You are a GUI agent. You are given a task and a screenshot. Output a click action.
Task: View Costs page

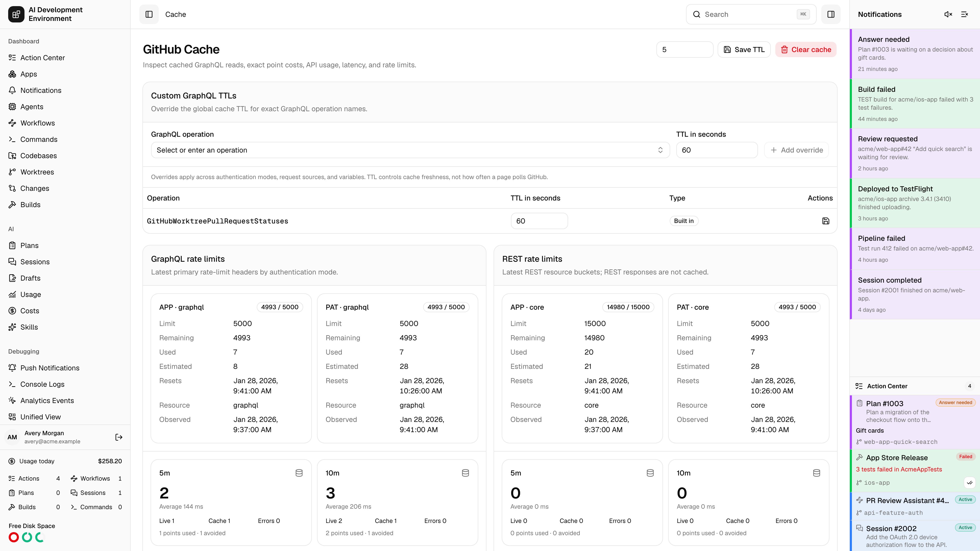65,311
